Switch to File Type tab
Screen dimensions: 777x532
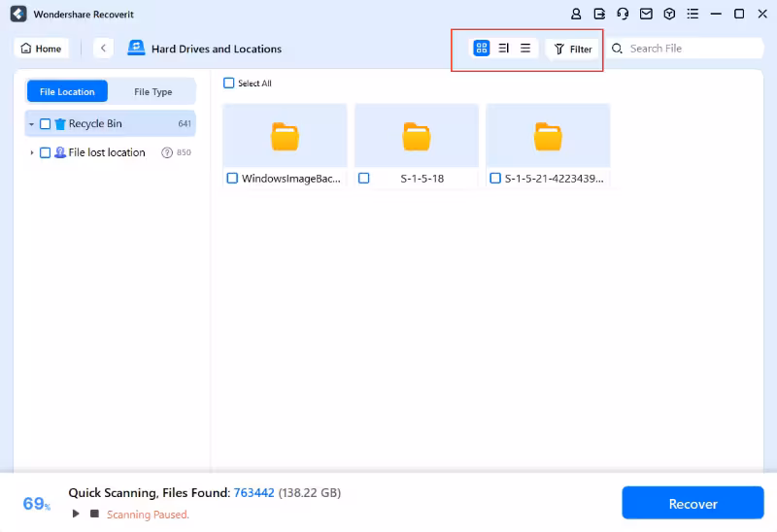[x=152, y=91]
